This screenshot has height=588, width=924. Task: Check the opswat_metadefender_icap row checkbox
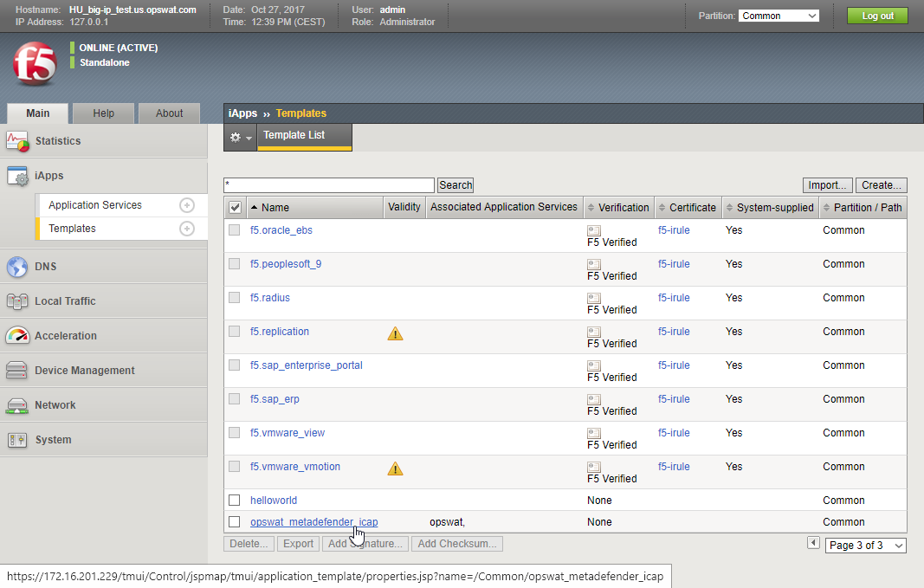[235, 522]
